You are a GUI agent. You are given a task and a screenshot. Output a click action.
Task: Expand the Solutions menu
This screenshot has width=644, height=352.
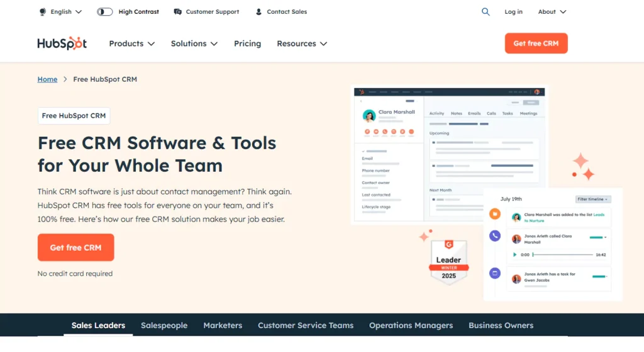tap(194, 43)
